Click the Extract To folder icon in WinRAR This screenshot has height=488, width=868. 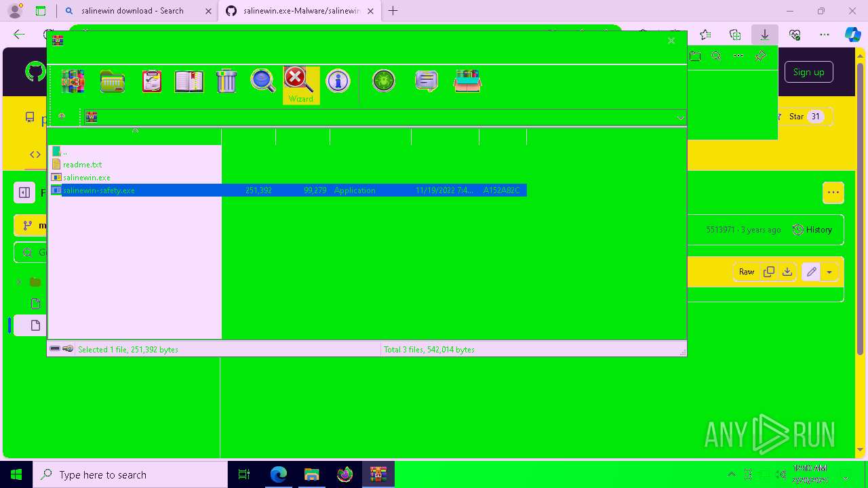point(112,81)
